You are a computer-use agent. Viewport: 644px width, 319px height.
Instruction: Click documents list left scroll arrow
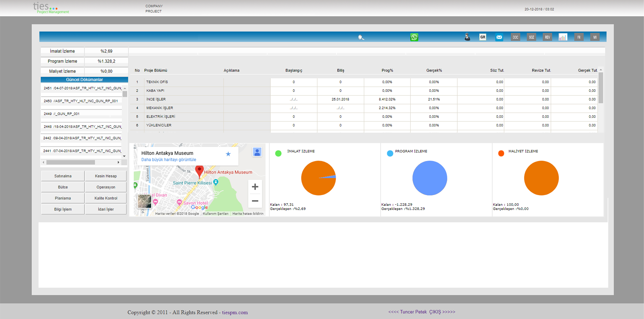(x=43, y=162)
